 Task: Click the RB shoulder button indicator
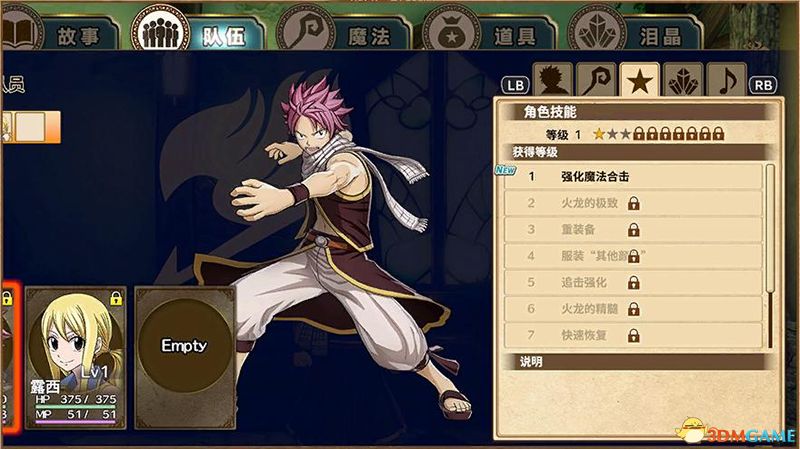pyautogui.click(x=763, y=85)
